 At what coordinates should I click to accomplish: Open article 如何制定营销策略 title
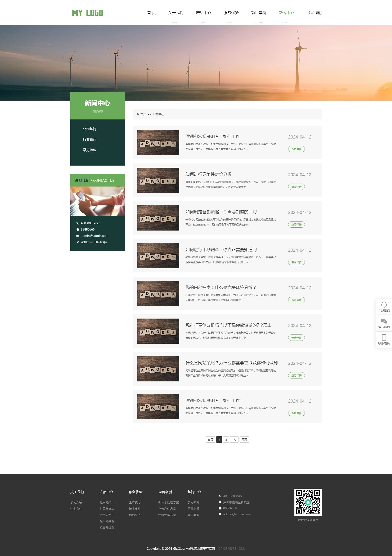click(221, 212)
